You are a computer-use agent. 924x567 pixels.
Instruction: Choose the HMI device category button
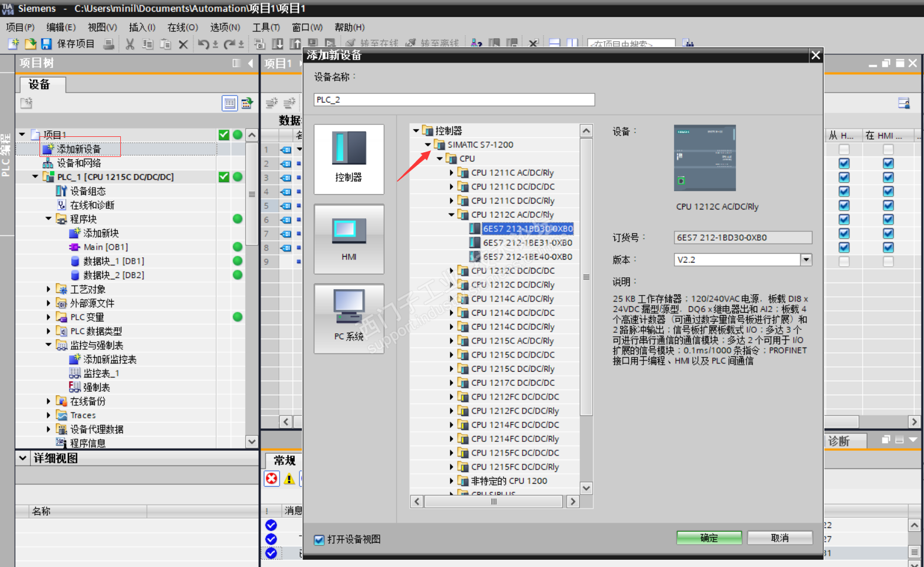tap(348, 238)
